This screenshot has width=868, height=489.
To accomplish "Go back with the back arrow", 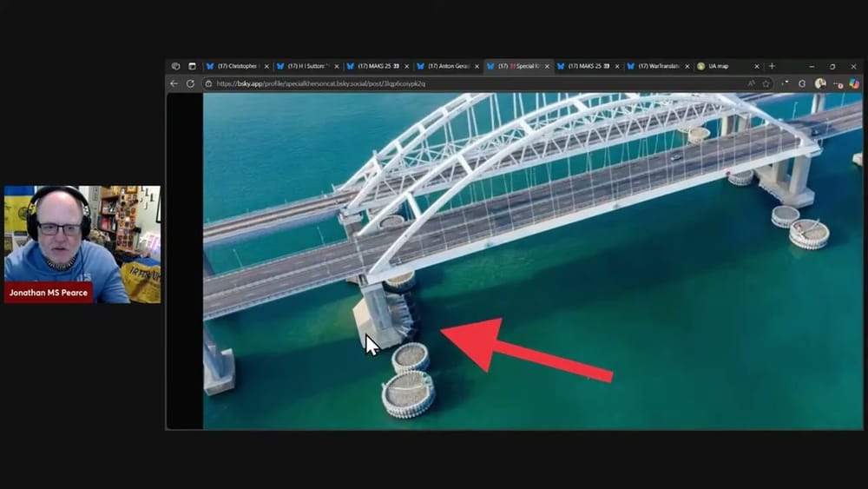I will (x=174, y=83).
